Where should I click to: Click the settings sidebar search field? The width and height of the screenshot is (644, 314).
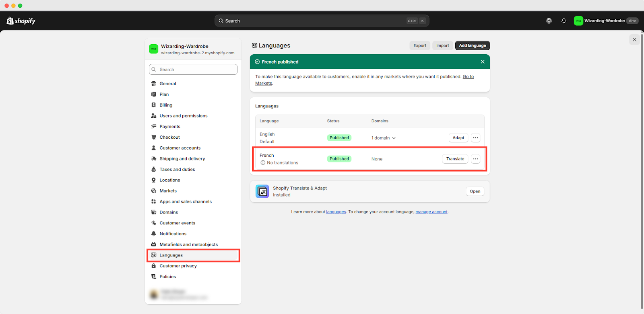click(193, 70)
